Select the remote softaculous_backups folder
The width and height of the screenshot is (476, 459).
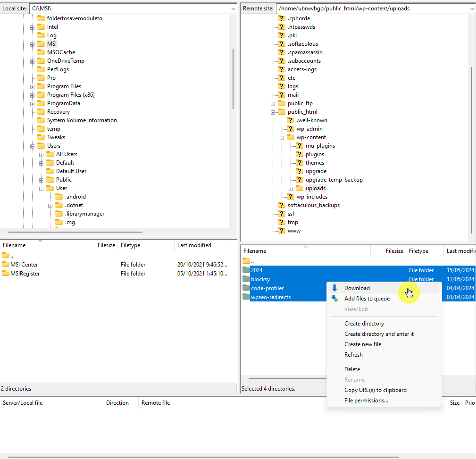[314, 205]
